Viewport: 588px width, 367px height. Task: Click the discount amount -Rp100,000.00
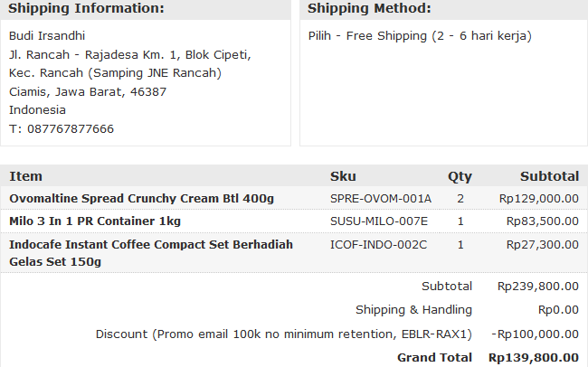pyautogui.click(x=535, y=334)
